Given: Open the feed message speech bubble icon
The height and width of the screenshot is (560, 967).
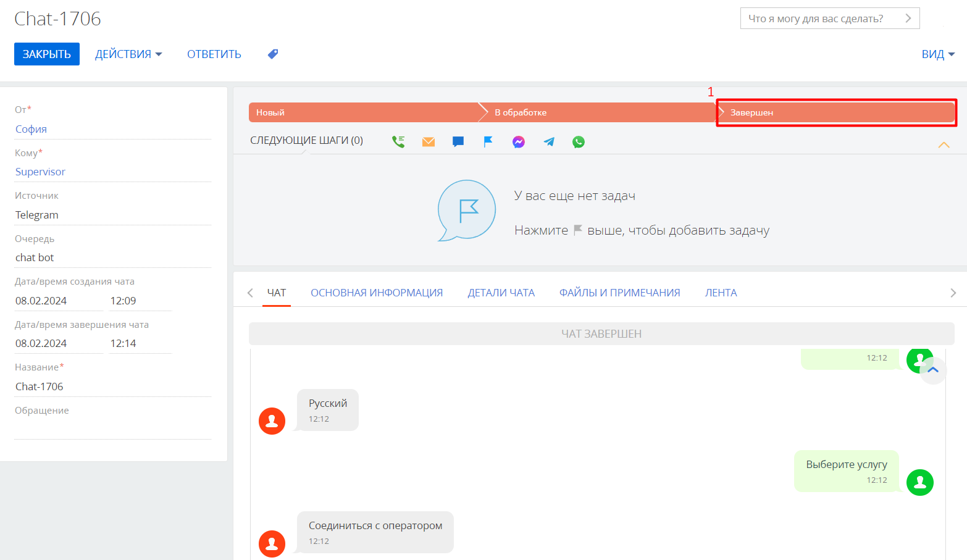Looking at the screenshot, I should 458,142.
